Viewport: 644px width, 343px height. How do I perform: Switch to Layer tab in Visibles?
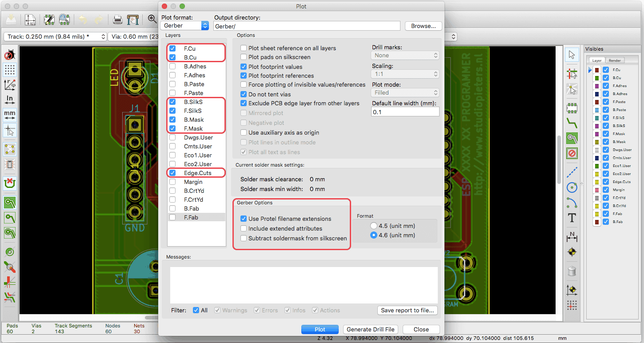[597, 60]
